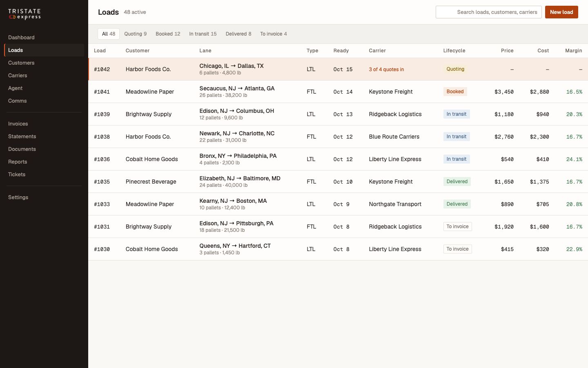Sort by the Customer column header
Image resolution: width=588 pixels, height=368 pixels.
click(138, 51)
